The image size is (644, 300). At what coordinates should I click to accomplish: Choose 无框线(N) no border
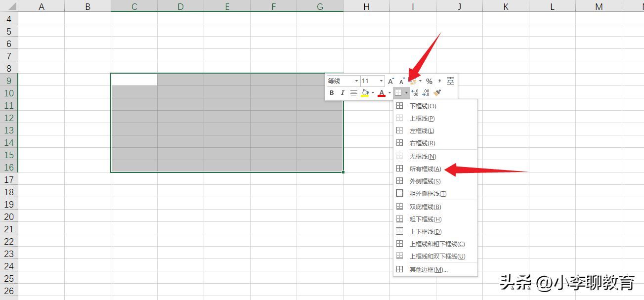pyautogui.click(x=435, y=156)
